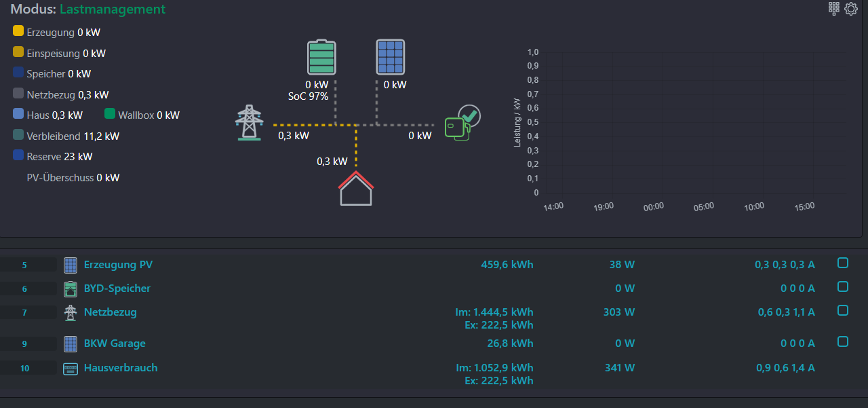The image size is (868, 408).
Task: Click the solar icon in the BKW Garage row
Action: tap(71, 344)
